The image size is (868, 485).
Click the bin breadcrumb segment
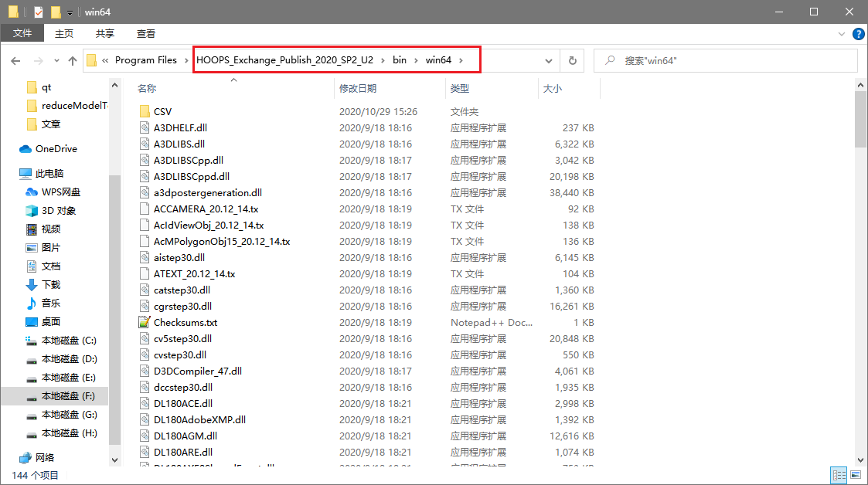pos(400,60)
